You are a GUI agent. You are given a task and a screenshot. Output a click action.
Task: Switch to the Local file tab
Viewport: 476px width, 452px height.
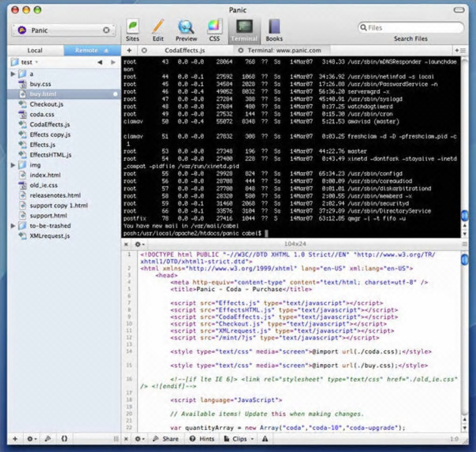coord(35,50)
